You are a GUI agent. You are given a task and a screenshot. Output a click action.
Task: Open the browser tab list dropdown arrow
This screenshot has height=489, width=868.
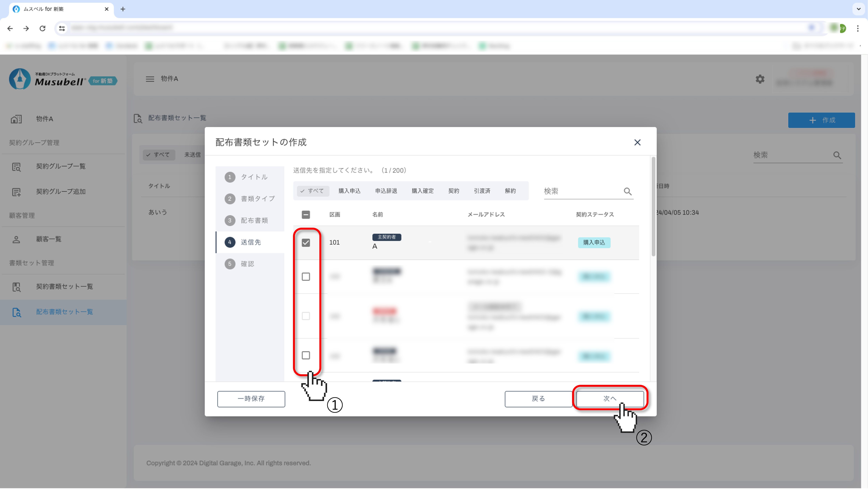click(858, 9)
